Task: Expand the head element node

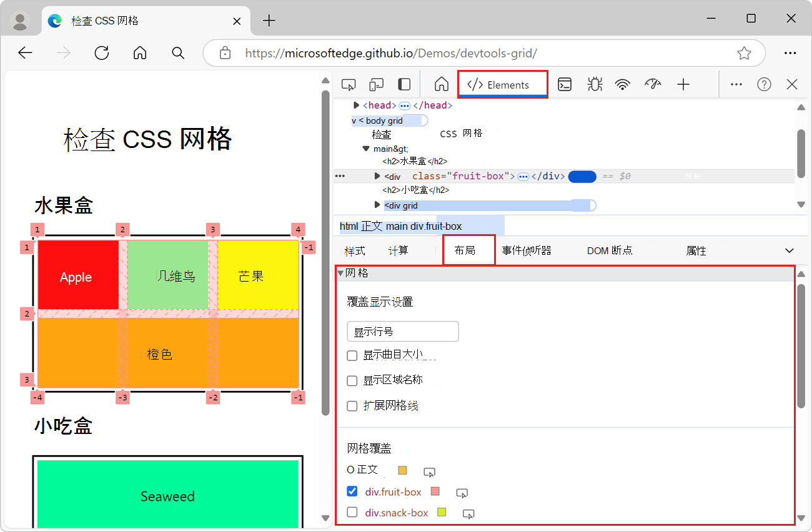Action: click(x=357, y=105)
